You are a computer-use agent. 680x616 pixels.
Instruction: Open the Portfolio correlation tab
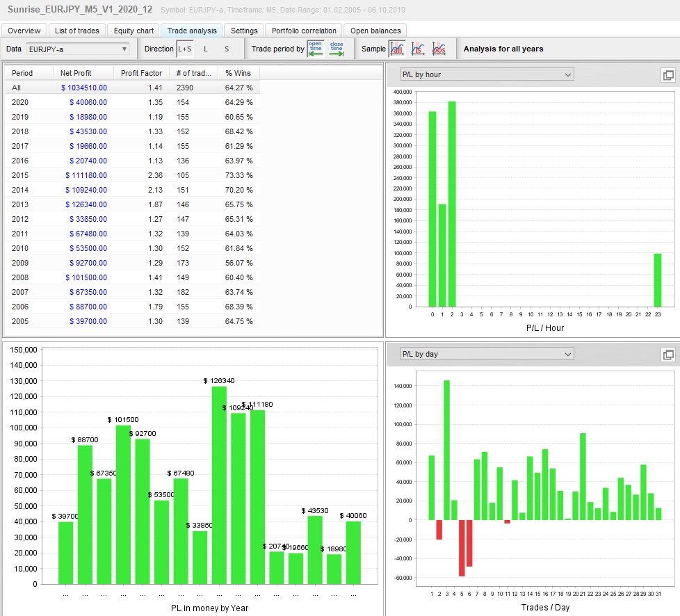click(305, 31)
